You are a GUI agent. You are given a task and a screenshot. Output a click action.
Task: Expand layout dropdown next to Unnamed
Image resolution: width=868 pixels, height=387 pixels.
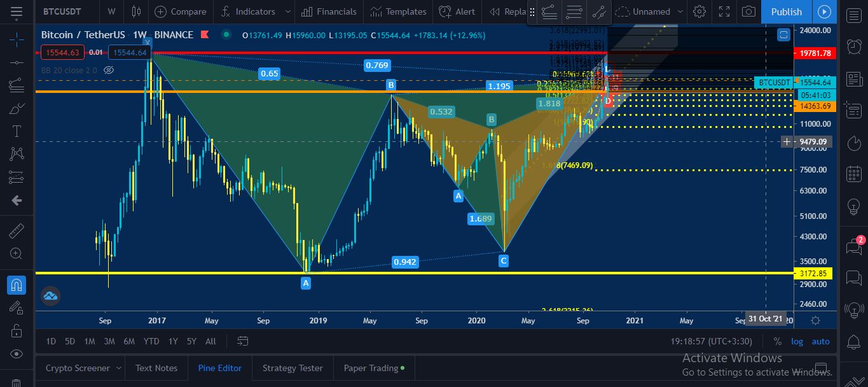tap(680, 11)
